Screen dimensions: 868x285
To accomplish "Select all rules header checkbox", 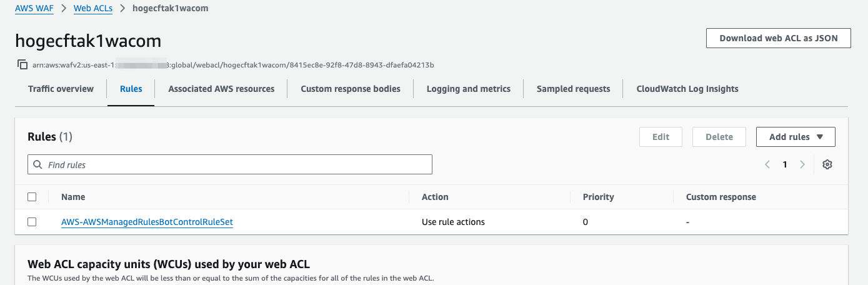I will coord(32,197).
